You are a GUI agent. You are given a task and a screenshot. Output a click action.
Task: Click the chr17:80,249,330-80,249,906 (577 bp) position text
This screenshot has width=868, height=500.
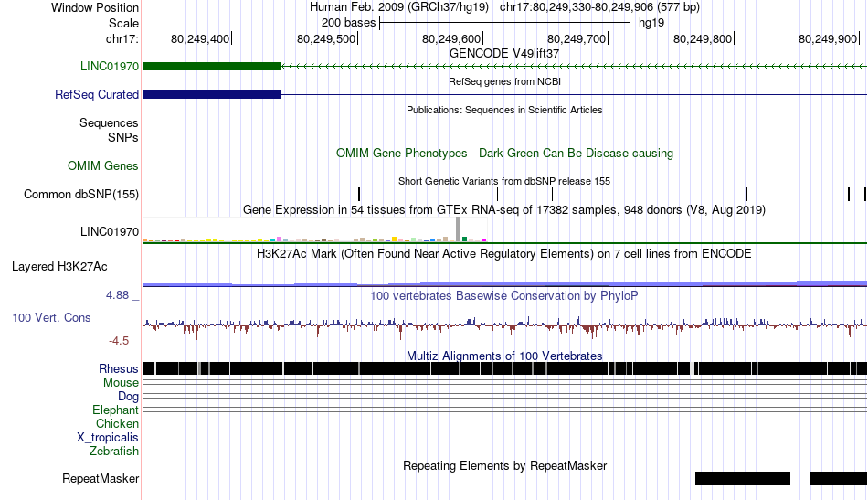click(599, 7)
